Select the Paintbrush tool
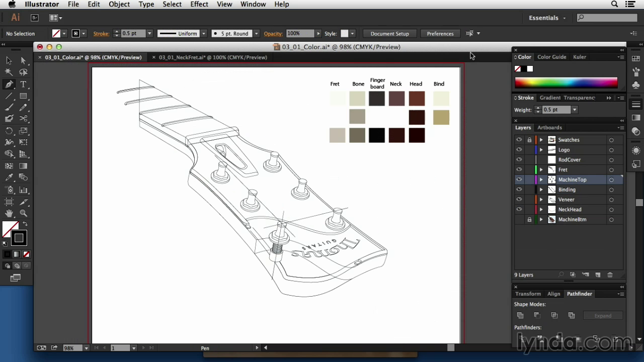 9,108
